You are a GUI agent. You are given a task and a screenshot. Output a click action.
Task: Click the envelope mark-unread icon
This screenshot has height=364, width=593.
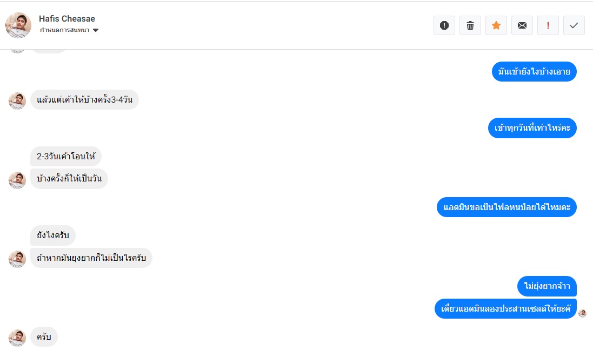522,25
